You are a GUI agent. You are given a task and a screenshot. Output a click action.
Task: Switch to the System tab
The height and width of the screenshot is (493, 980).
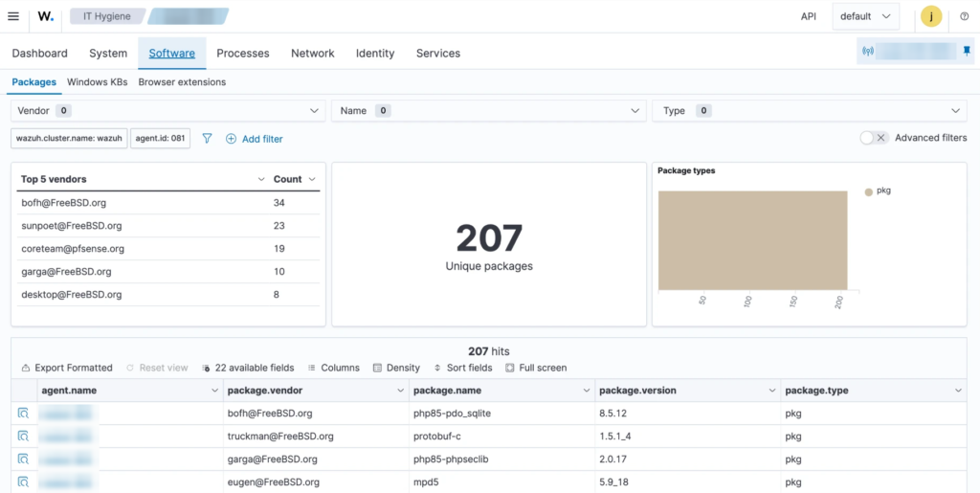108,53
